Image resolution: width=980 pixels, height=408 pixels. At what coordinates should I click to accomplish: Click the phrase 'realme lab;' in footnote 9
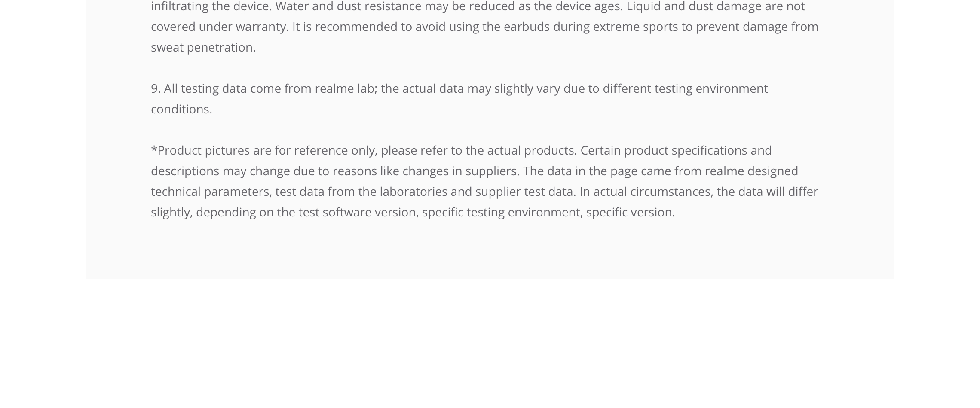346,88
